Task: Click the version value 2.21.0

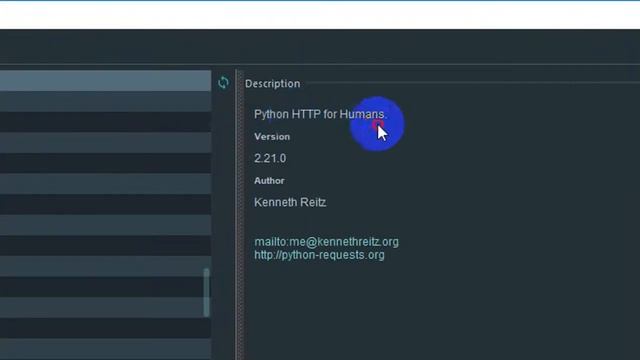Action: (x=270, y=158)
